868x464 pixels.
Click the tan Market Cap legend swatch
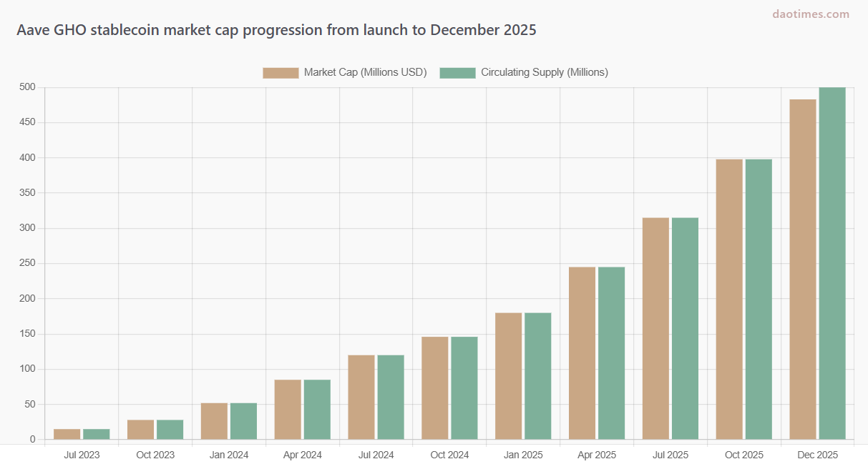pyautogui.click(x=281, y=72)
